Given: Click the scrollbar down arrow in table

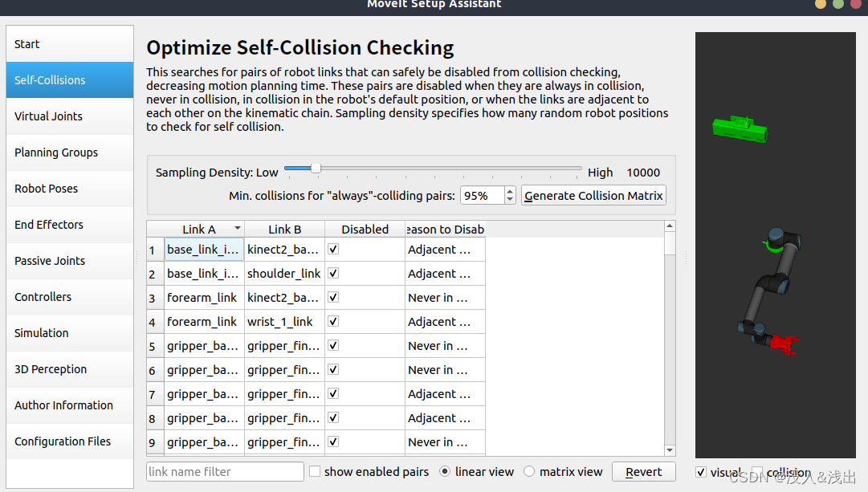Looking at the screenshot, I should click(670, 450).
